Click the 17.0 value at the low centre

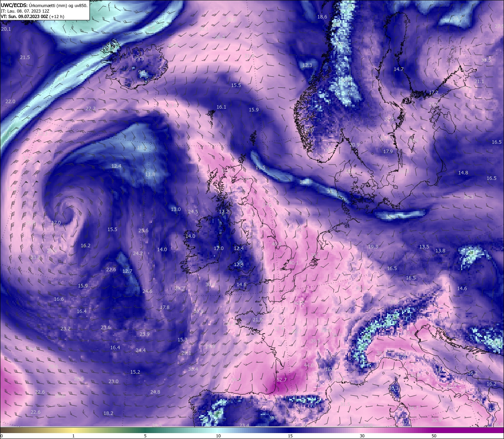(56, 223)
